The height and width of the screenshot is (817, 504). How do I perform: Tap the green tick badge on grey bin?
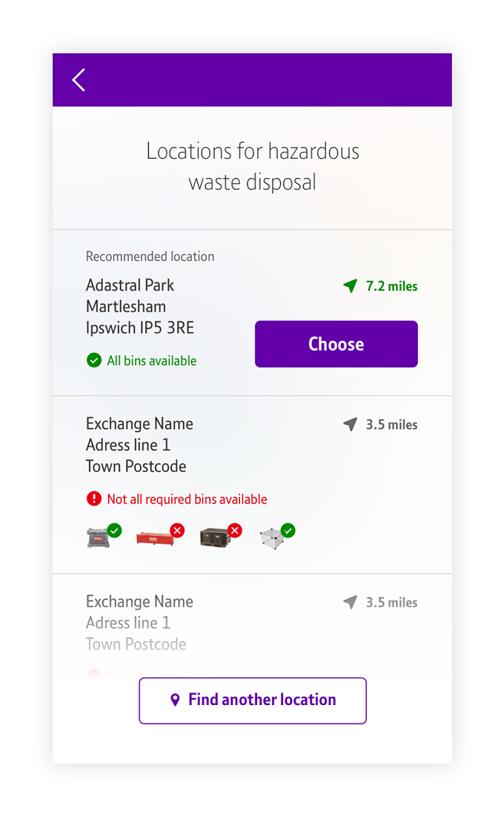pyautogui.click(x=115, y=530)
